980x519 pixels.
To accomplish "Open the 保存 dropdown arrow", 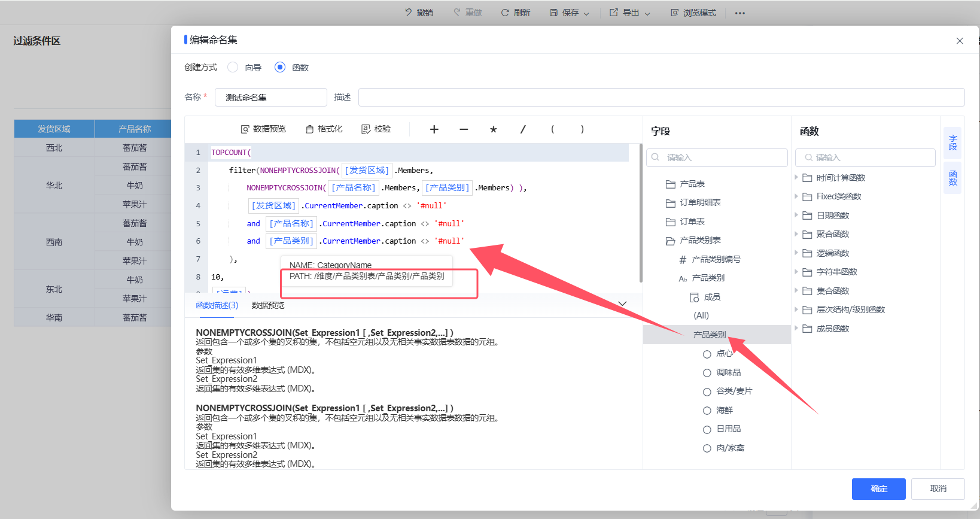I will click(x=586, y=13).
